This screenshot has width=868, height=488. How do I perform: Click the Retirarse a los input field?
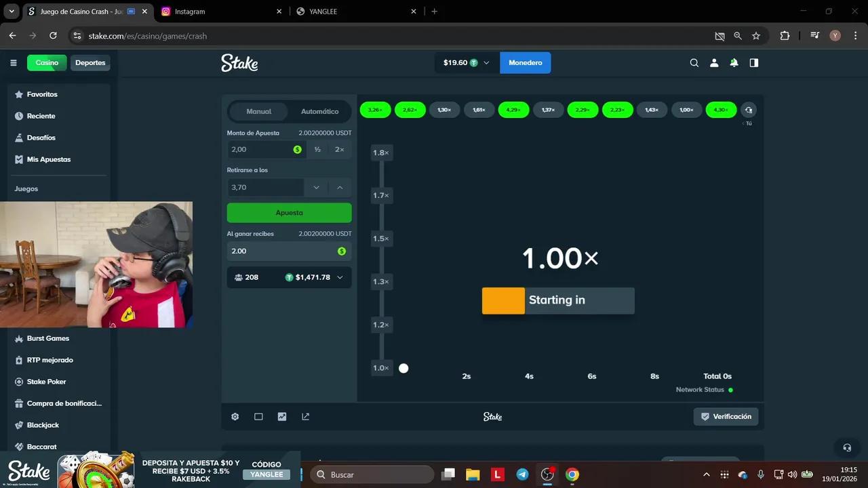[x=265, y=188]
